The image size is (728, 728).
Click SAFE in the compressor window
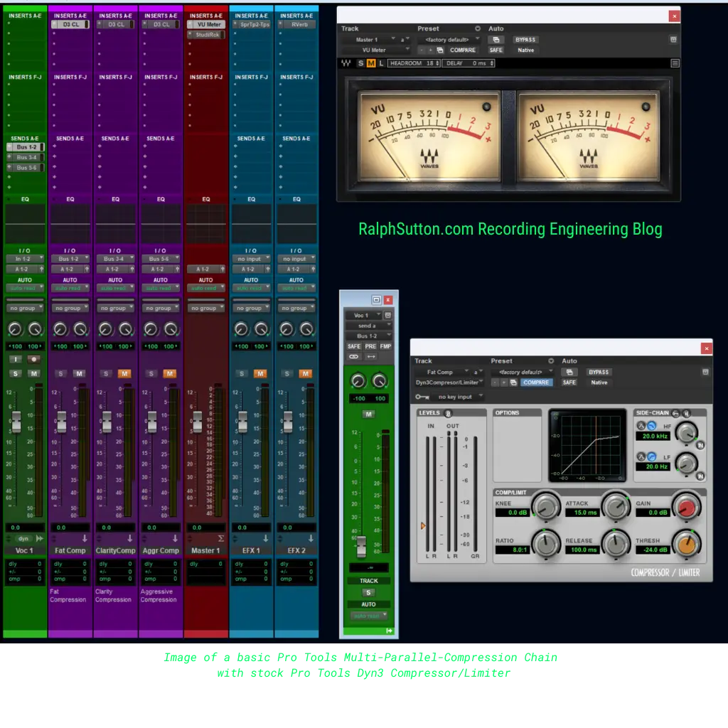click(569, 382)
